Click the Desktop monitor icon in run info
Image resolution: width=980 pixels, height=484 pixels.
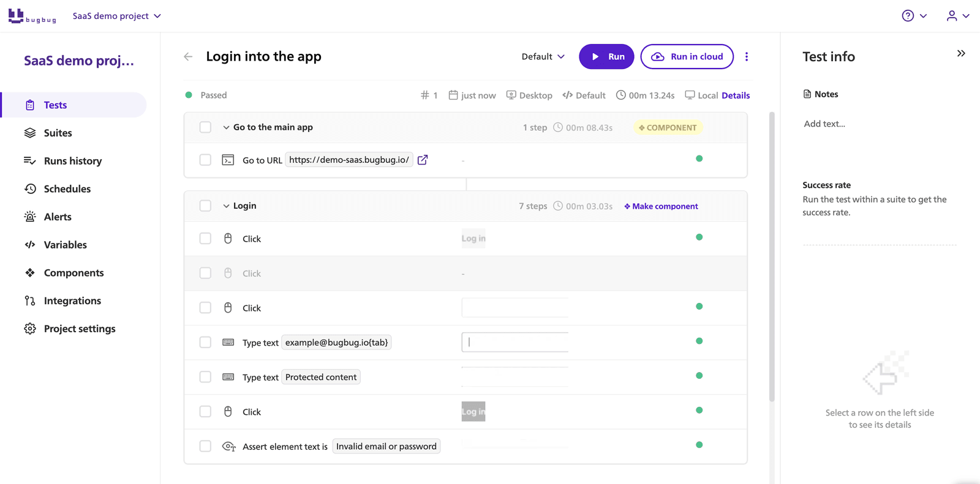point(511,95)
